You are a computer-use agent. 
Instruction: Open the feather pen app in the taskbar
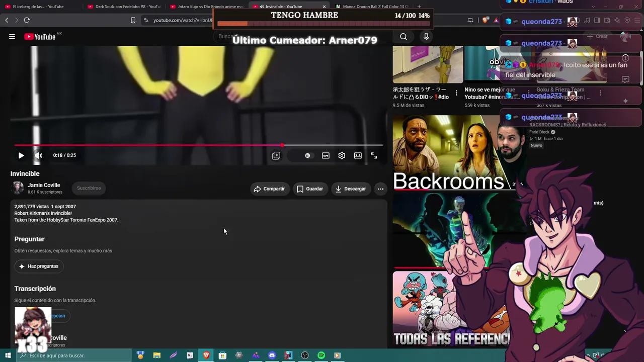[173, 355]
